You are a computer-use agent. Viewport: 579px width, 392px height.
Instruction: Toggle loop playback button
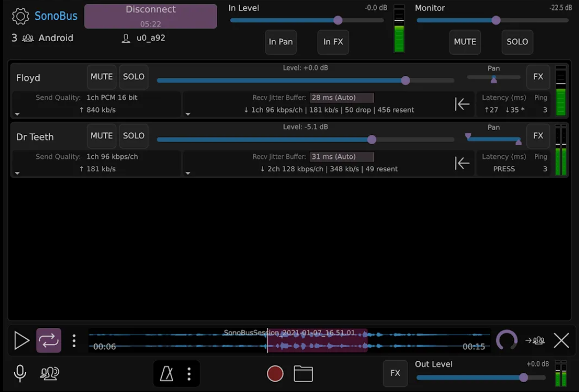click(x=48, y=340)
